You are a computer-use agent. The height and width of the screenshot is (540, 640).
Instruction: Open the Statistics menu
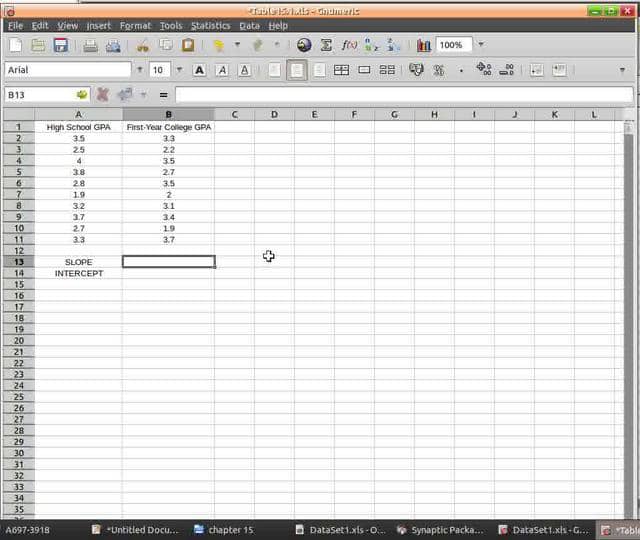tap(211, 26)
